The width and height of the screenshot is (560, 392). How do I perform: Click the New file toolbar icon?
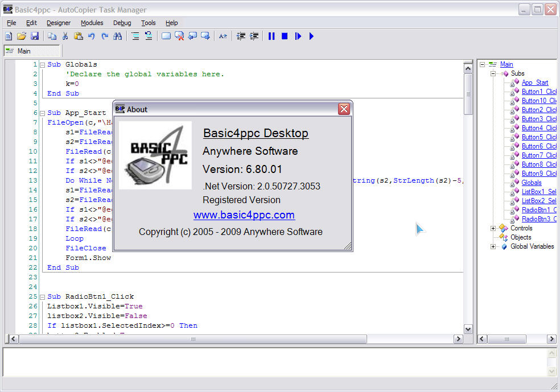(x=9, y=36)
